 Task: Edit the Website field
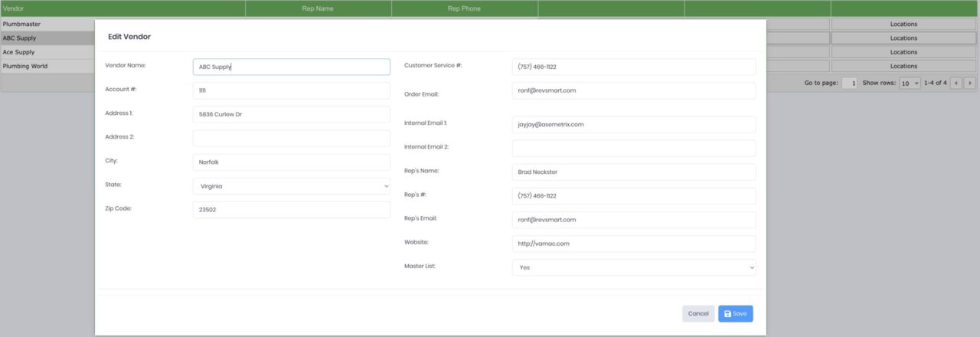(x=633, y=244)
